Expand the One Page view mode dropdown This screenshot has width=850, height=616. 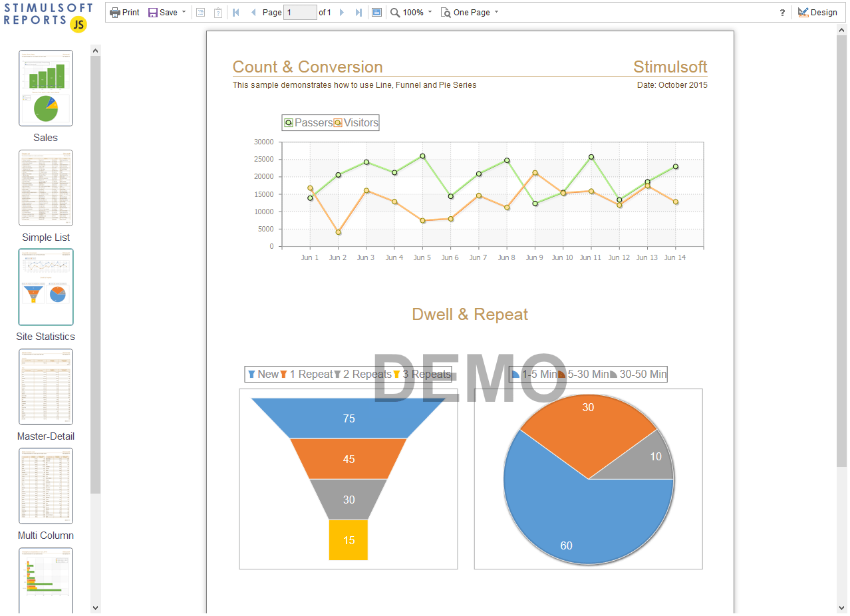[495, 12]
